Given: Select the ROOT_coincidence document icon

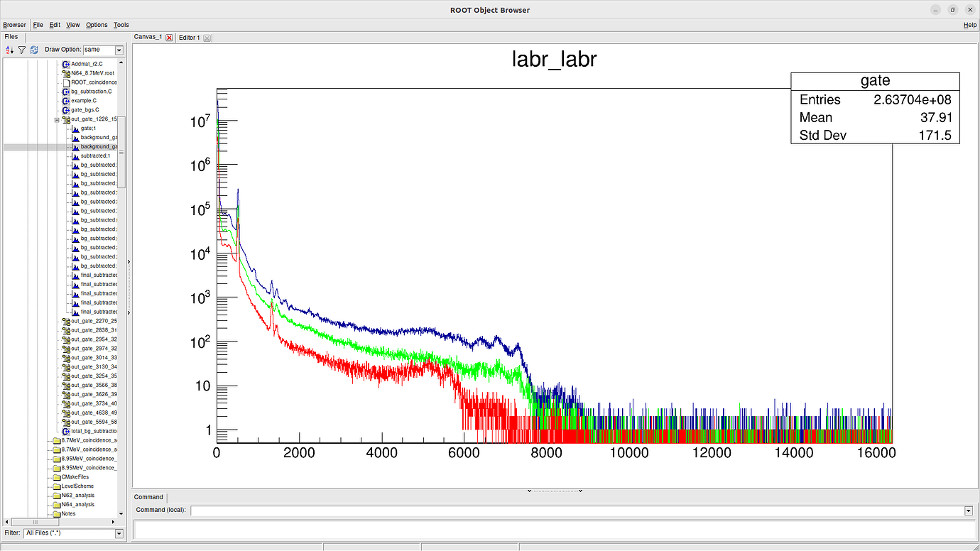Looking at the screenshot, I should 66,82.
